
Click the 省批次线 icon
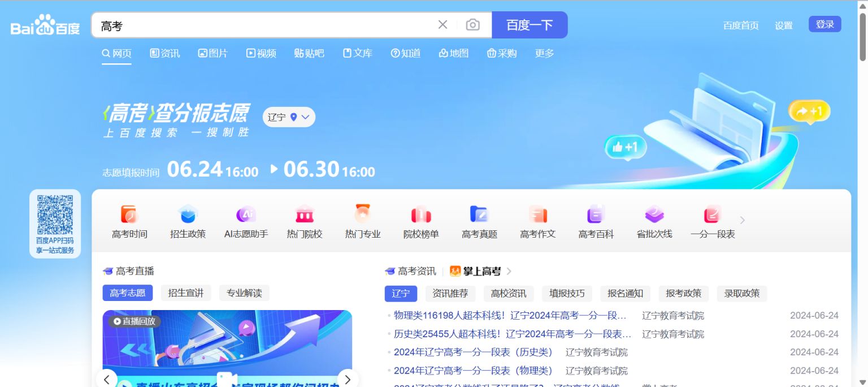tap(654, 222)
